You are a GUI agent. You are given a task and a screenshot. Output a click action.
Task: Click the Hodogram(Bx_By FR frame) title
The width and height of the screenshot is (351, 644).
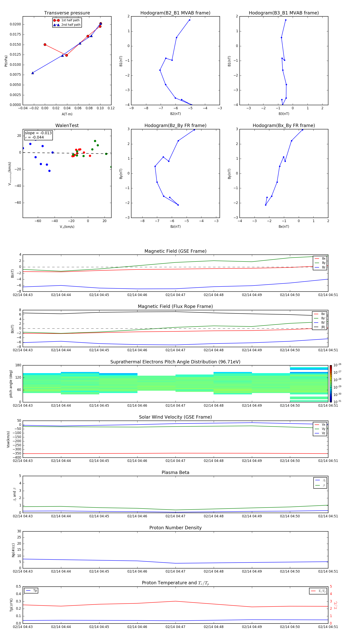click(284, 125)
